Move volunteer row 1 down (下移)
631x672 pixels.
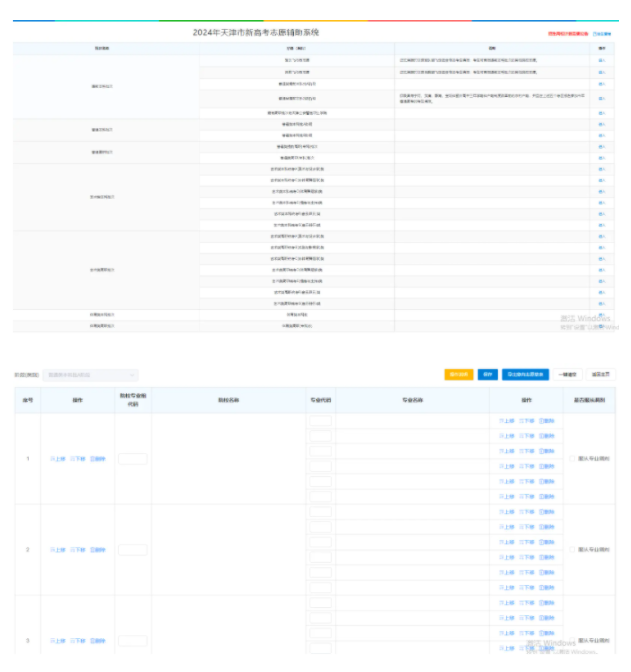point(77,459)
